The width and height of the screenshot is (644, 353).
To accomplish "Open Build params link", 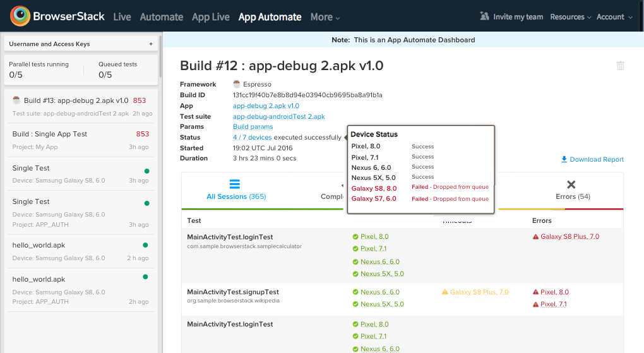I will [x=253, y=126].
